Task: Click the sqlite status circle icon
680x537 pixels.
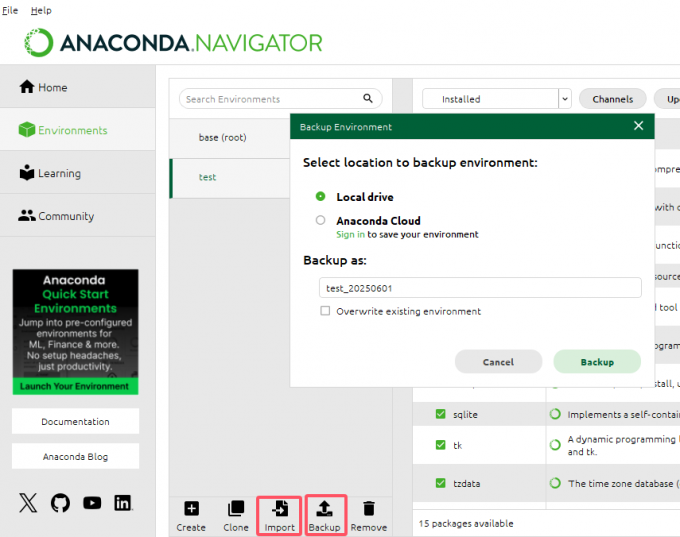Action: (555, 414)
